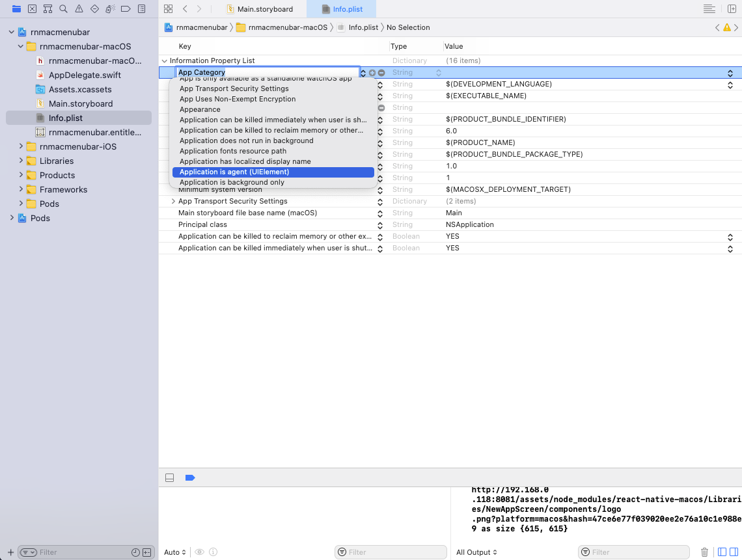Open the Breakpoint navigator
Screen dimensions: 742x560
point(126,8)
